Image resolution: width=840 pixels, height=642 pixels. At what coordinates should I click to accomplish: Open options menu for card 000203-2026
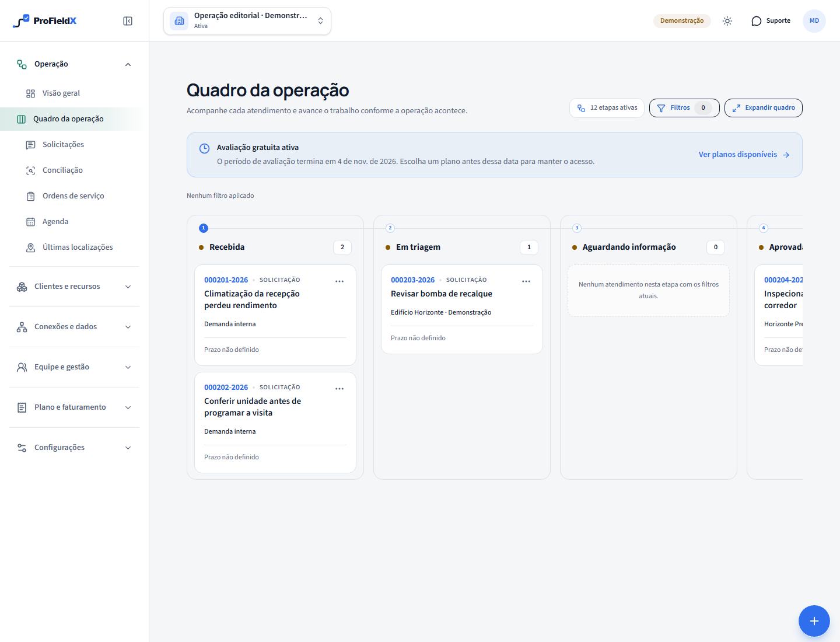click(x=526, y=281)
